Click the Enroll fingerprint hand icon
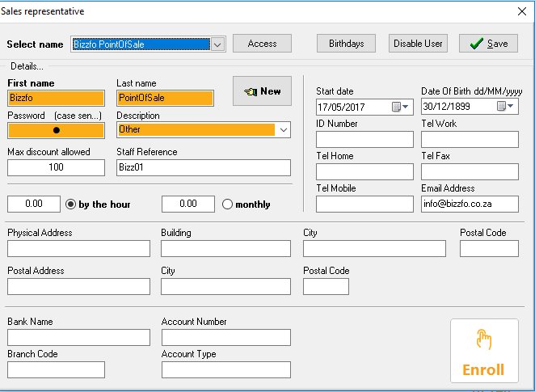The width and height of the screenshot is (535, 392). [x=484, y=339]
